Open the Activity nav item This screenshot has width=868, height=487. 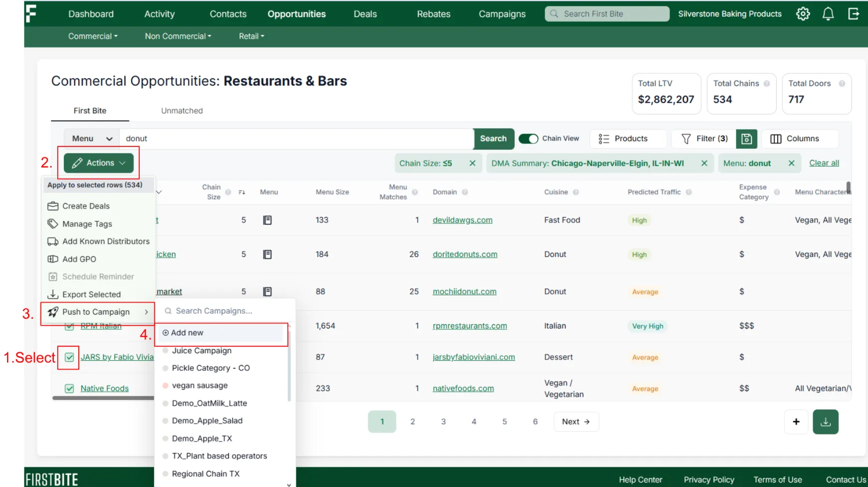(x=160, y=14)
